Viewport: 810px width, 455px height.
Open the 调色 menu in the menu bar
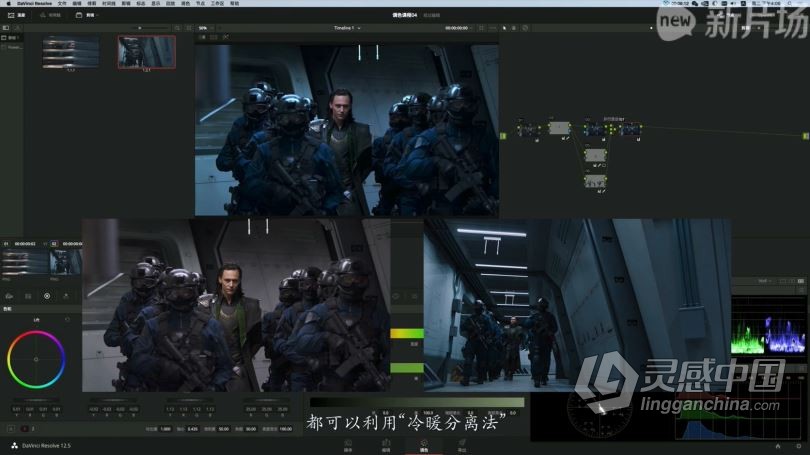[x=185, y=3]
